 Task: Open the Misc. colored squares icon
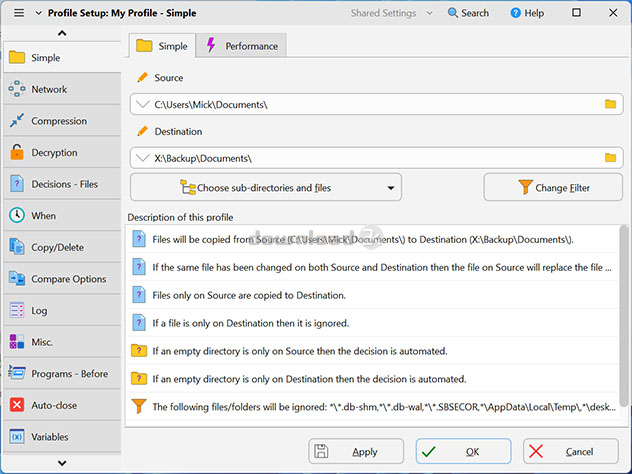(17, 341)
